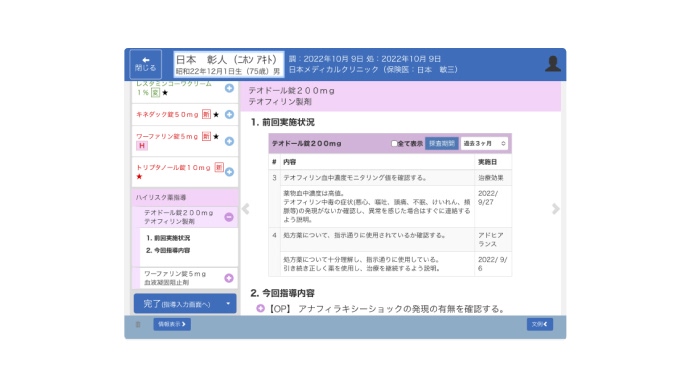Viewport: 690px width, 388px height.
Task: Expand ワーファリン錠5mg 血液凝固阻止剤 with purple plus
Action: [229, 278]
